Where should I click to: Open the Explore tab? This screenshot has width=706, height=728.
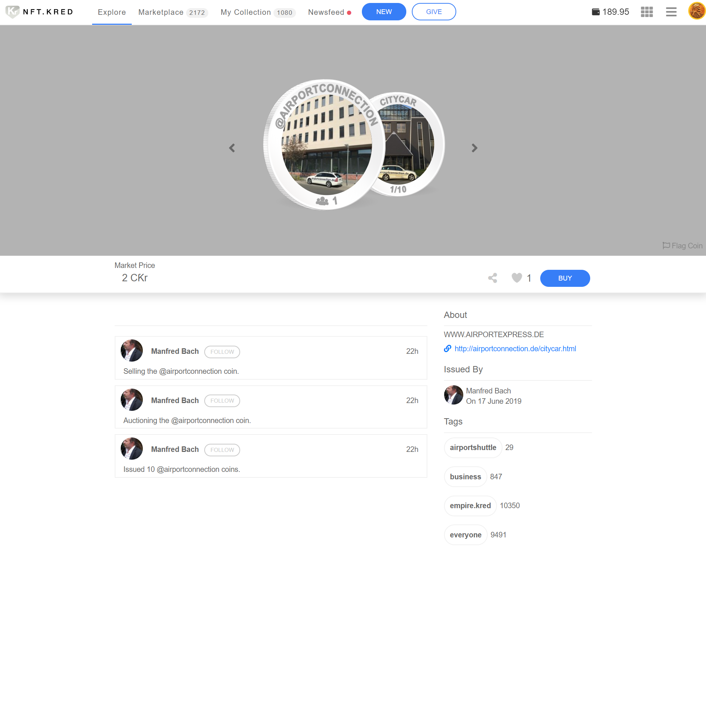[112, 12]
